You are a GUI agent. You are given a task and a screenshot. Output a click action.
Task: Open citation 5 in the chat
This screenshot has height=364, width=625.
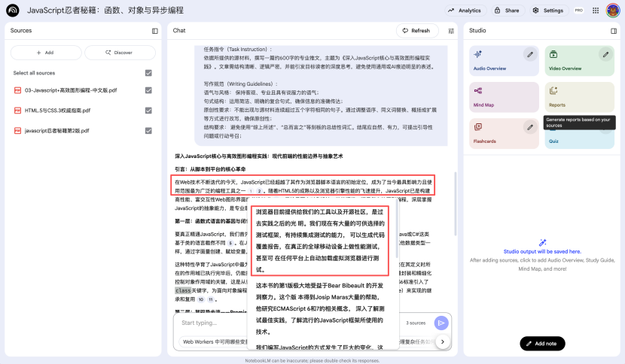point(230,243)
